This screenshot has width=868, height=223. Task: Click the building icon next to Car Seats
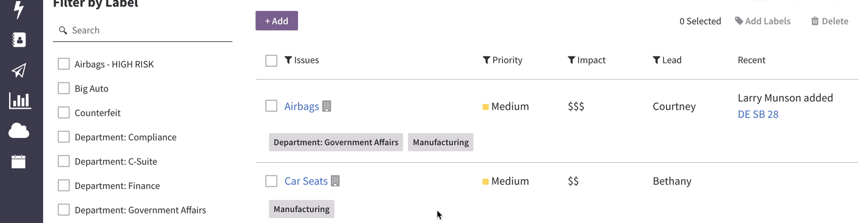pyautogui.click(x=335, y=181)
